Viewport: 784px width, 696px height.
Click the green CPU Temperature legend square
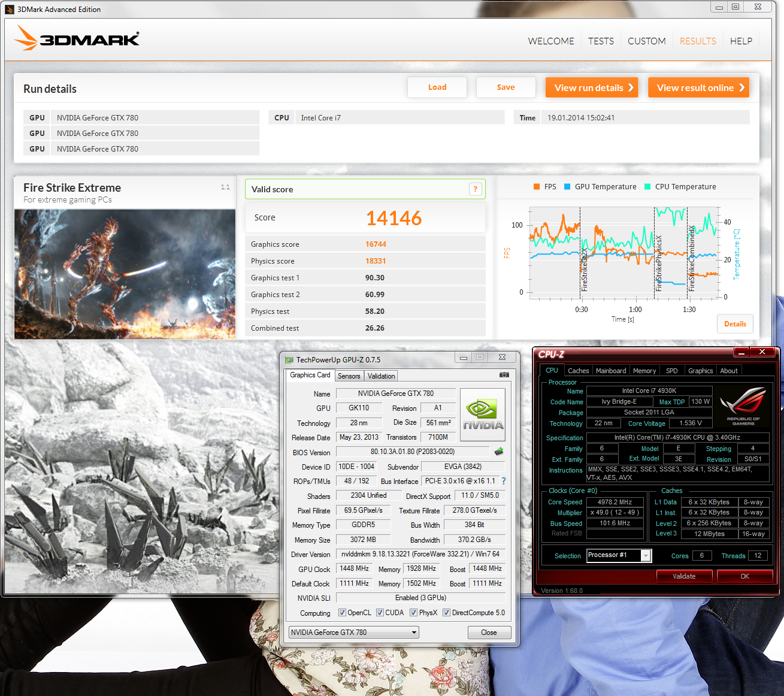coord(647,187)
